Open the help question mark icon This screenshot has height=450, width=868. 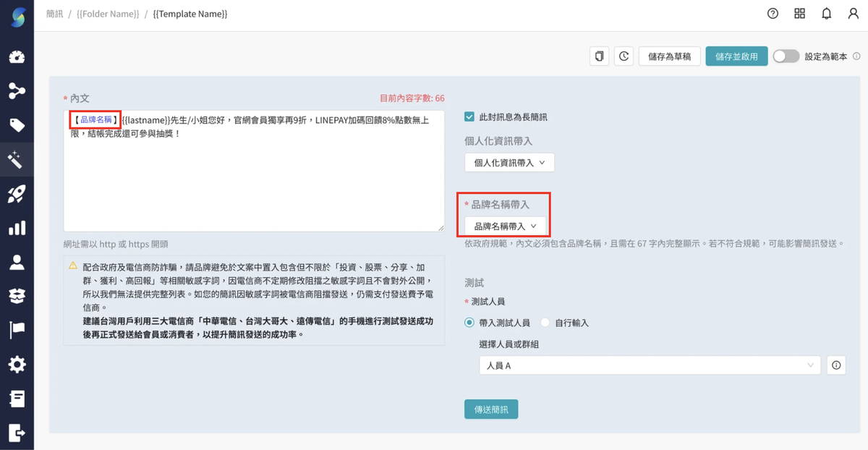coord(773,14)
